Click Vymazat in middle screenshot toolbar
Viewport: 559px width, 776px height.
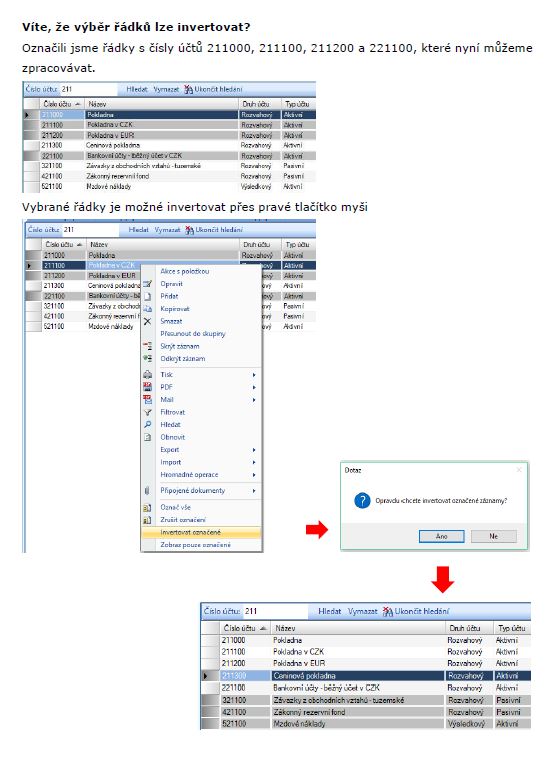(x=167, y=230)
